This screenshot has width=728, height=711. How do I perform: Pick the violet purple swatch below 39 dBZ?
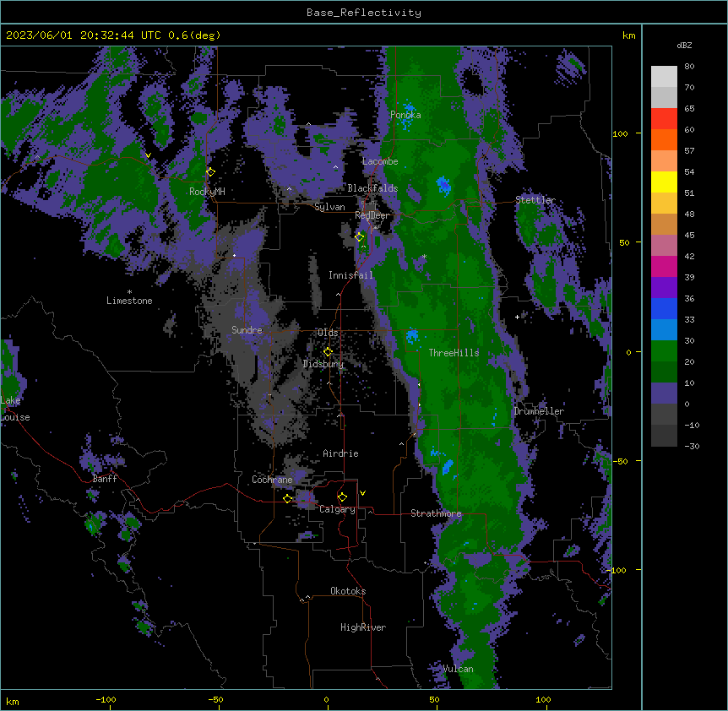664,287
